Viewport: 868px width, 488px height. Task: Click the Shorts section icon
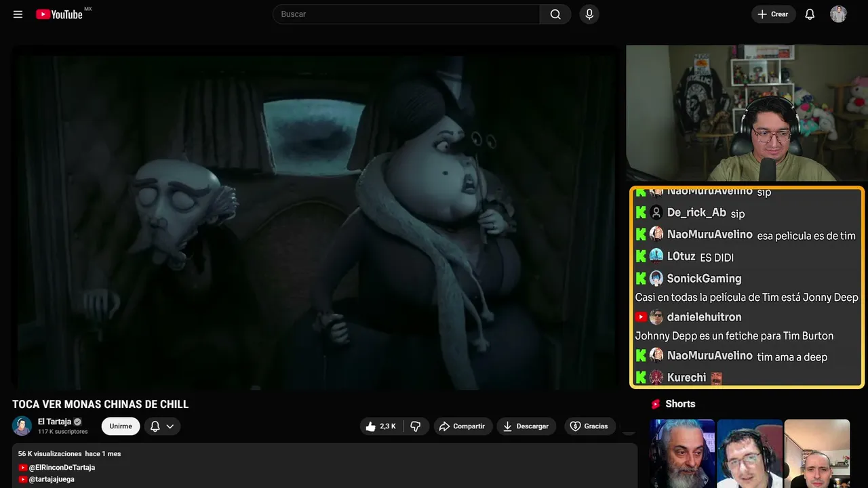click(x=656, y=404)
